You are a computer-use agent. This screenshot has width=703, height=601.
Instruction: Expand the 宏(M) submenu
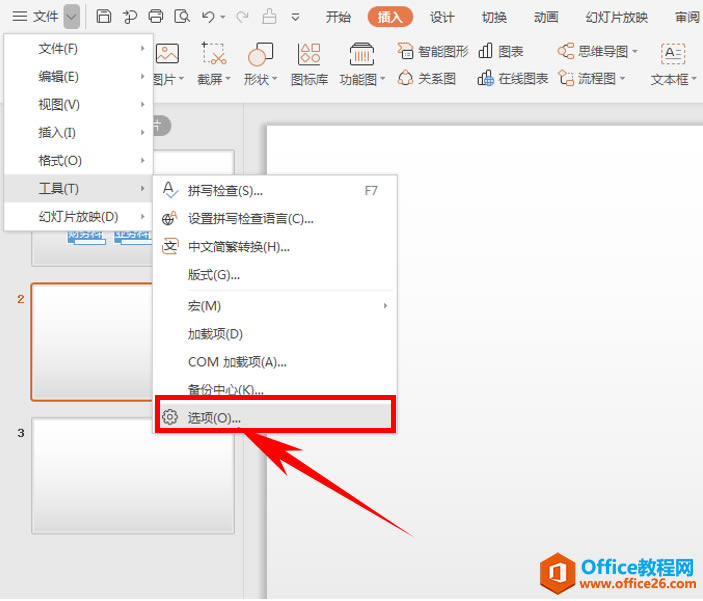[x=275, y=306]
